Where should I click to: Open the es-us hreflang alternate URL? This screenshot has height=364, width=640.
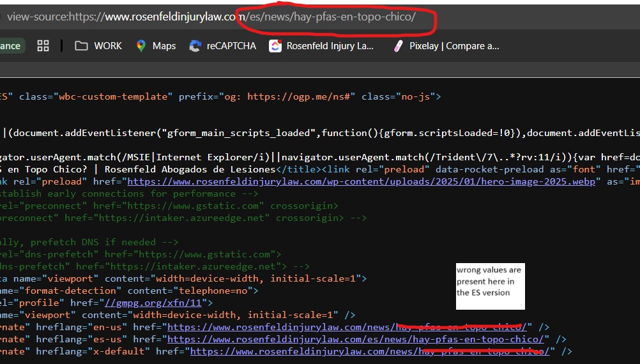pos(356,339)
